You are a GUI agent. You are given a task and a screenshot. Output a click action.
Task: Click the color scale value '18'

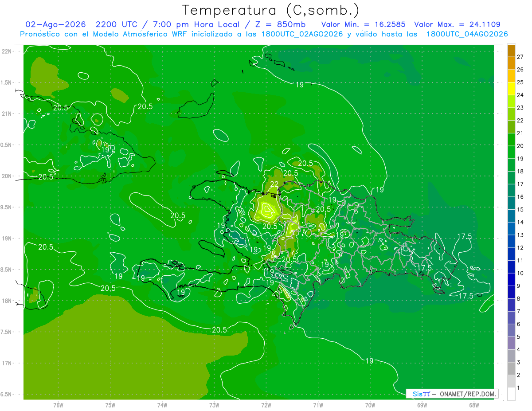tap(520, 172)
